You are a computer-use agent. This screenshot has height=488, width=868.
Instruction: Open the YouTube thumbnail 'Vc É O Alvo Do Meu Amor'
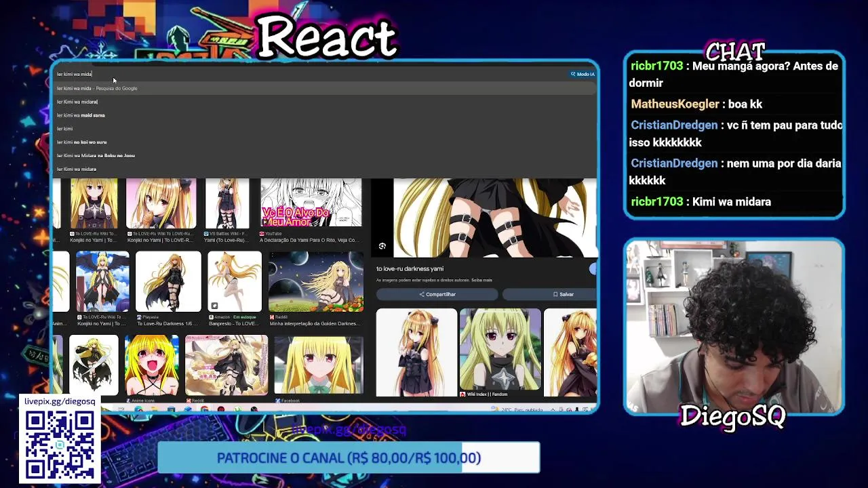[x=311, y=203]
